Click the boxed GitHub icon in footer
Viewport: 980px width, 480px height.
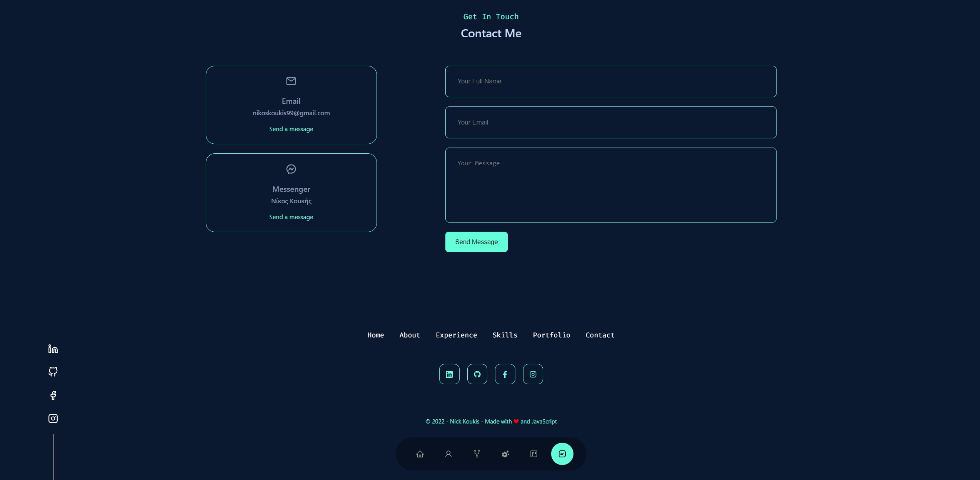click(x=477, y=374)
